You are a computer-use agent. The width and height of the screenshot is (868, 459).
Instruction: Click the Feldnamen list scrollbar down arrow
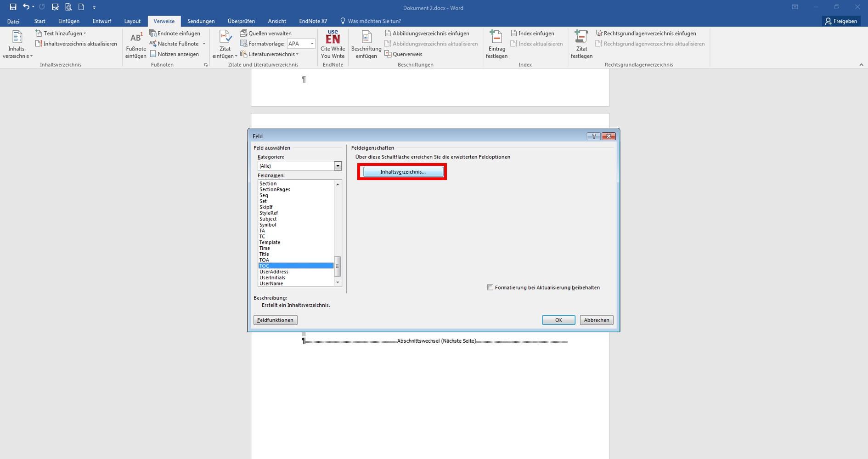tap(338, 283)
